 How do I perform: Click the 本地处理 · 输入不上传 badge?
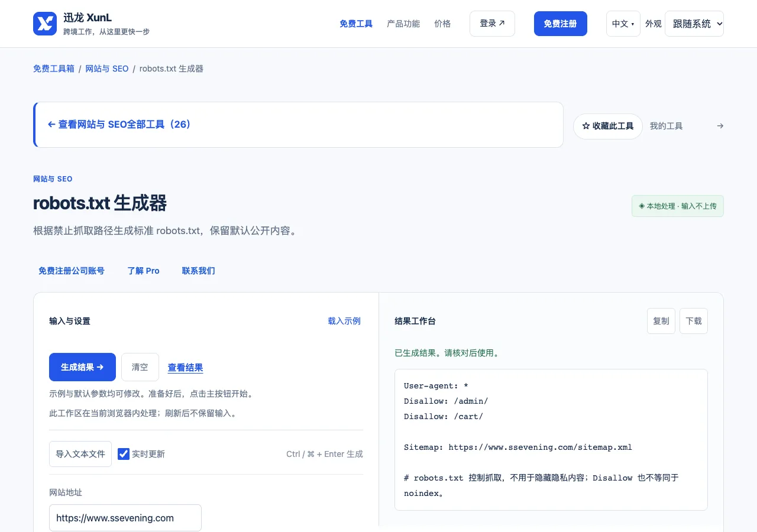click(x=678, y=206)
